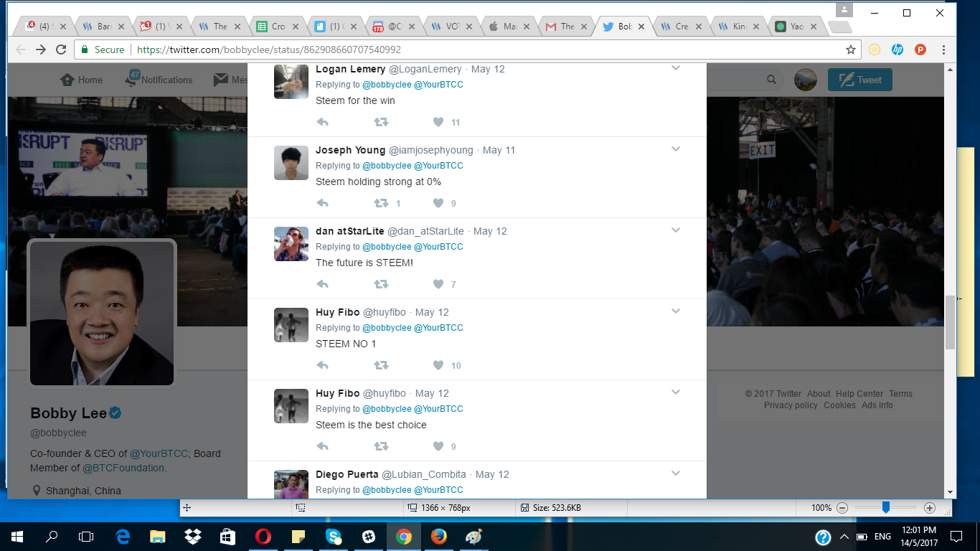The image size is (980, 551).
Task: Retweet the 'STEEM NO 1' tweet
Action: [381, 365]
